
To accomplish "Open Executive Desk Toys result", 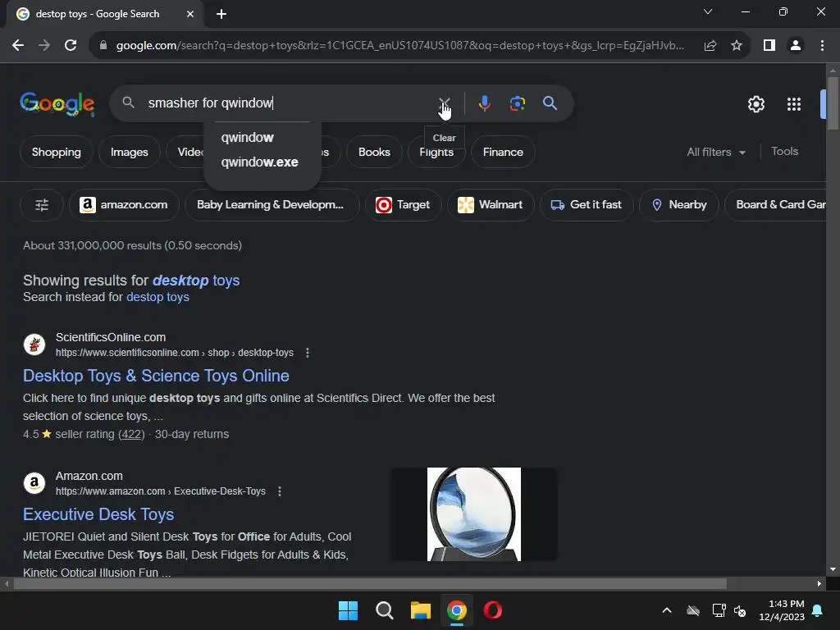I will (98, 514).
